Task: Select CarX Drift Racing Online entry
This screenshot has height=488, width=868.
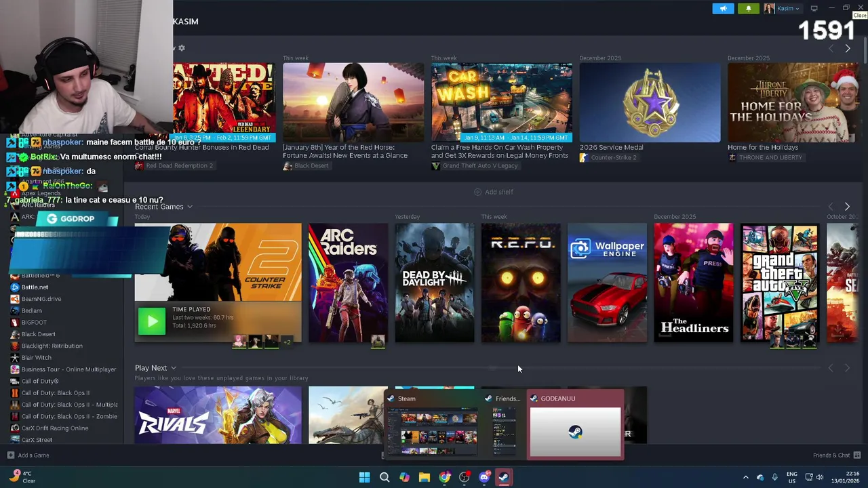Action: tap(54, 428)
